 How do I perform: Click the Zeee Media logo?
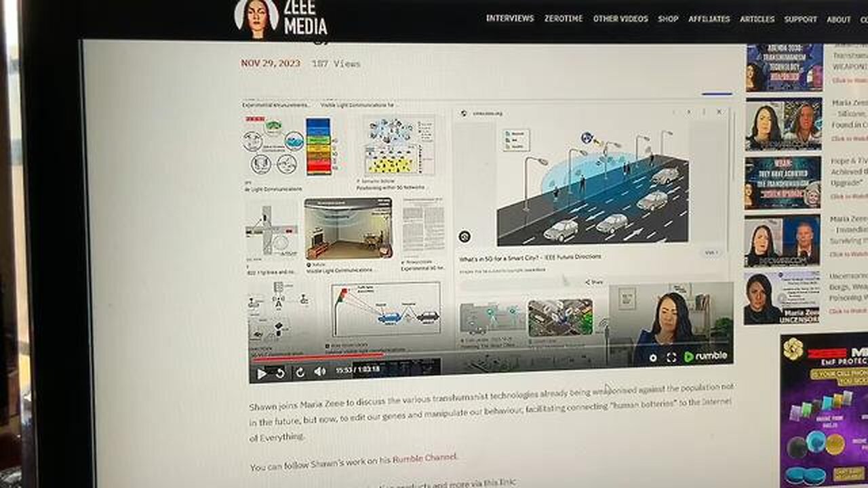[281, 18]
